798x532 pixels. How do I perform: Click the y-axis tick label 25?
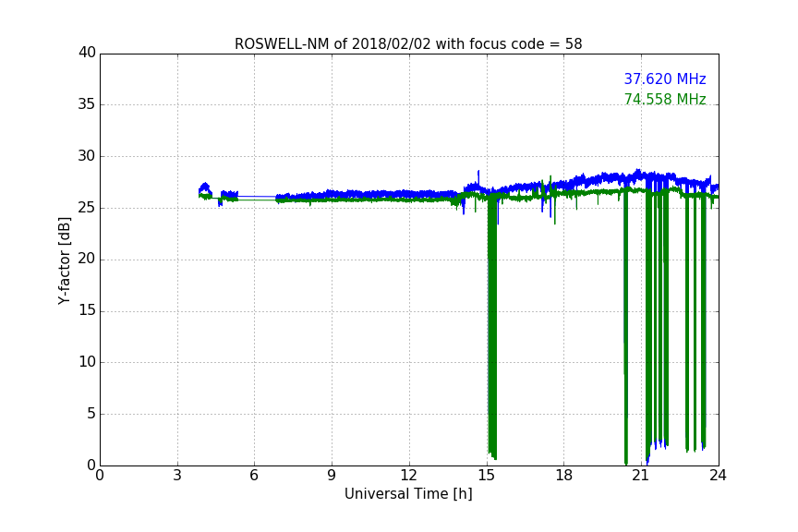coord(87,207)
